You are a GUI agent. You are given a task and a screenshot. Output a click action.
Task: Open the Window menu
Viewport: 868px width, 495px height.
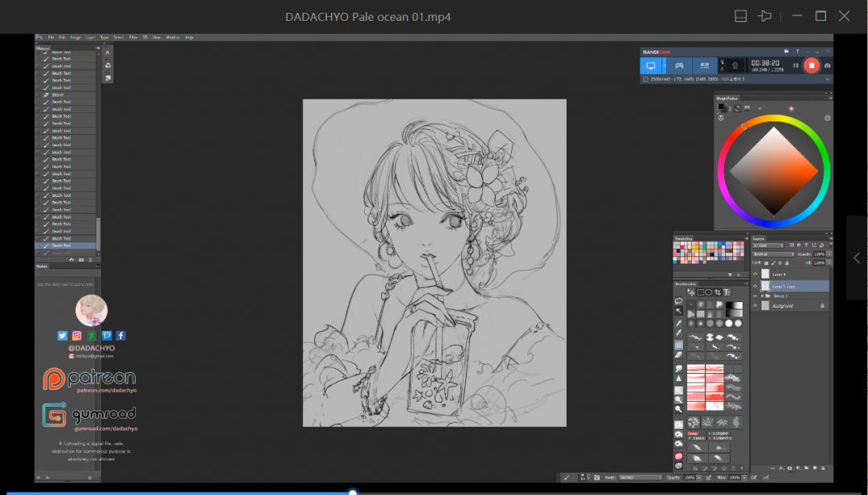point(173,38)
